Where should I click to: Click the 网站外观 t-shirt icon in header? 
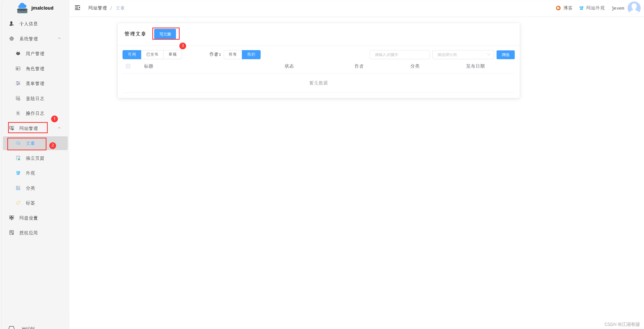point(581,8)
